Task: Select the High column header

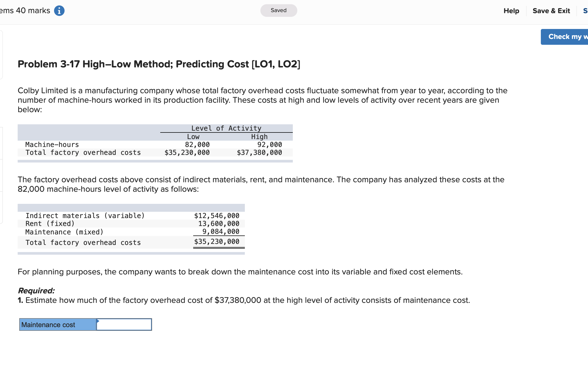Action: pos(259,137)
